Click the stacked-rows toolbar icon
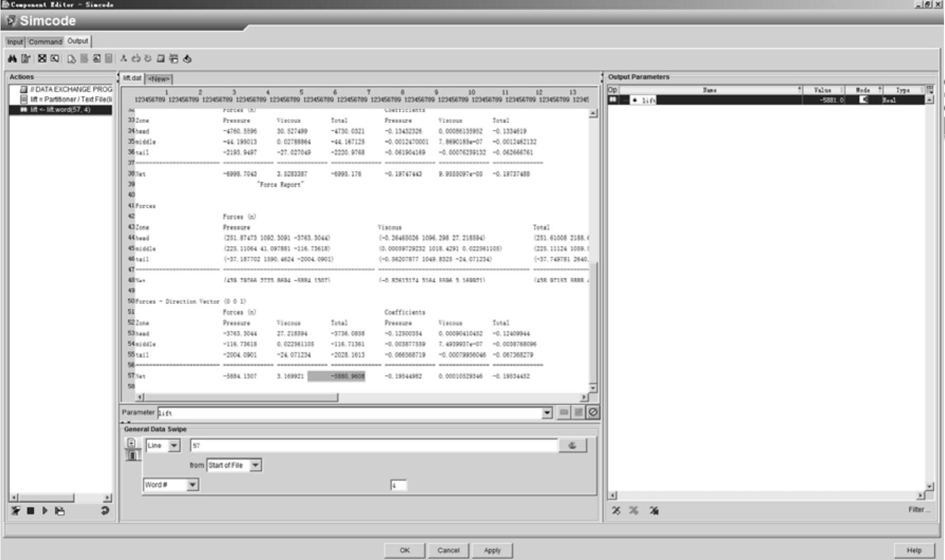The height and width of the screenshot is (560, 945). click(174, 59)
